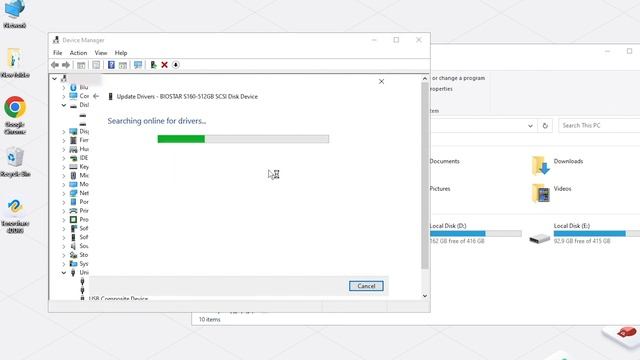Expand the IDE controllers chevron
The height and width of the screenshot is (360, 640).
point(64,158)
